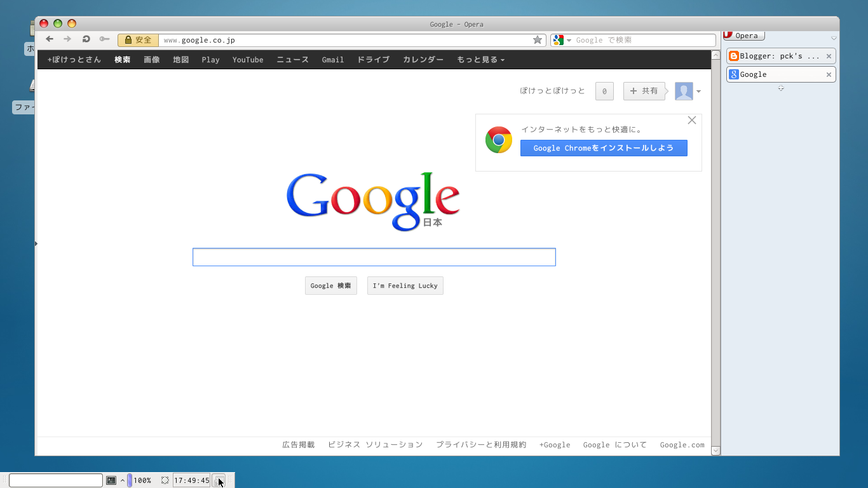Screen dimensions: 868x488
Task: Go back using the back arrow
Action: [50, 39]
